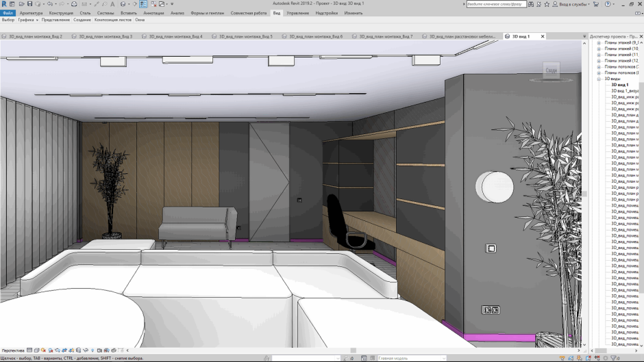Select 3D вид 1 in project browser
The width and height of the screenshot is (644, 362).
coord(619,85)
